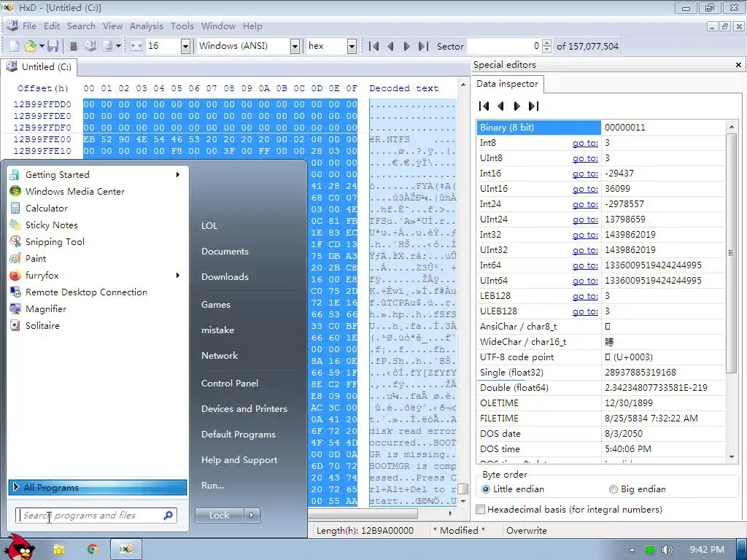
Task: Expand furryfox jump list arrow
Action: click(178, 275)
